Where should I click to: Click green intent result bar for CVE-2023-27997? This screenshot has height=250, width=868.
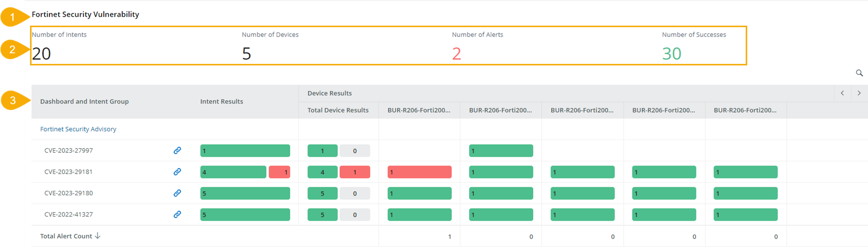coord(245,151)
